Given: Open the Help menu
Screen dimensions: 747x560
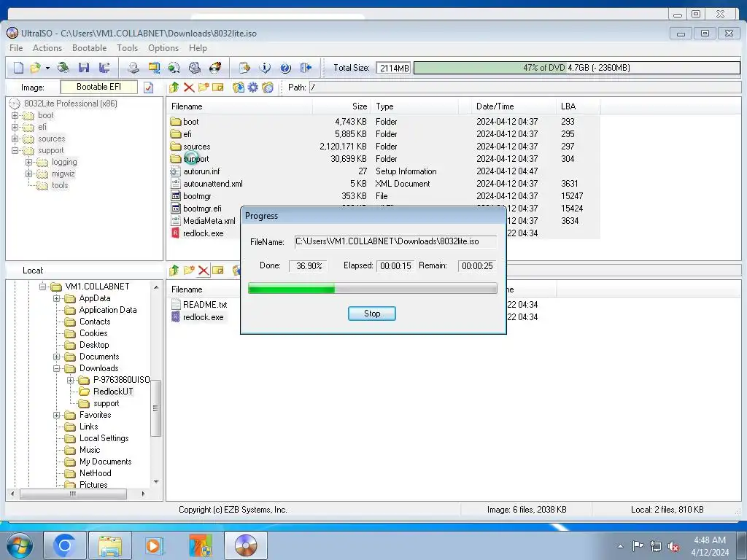Looking at the screenshot, I should 198,48.
